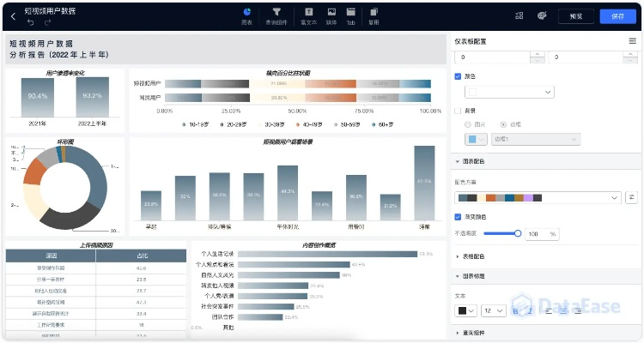This screenshot has height=343, width=644.
Task: Uncheck the 渐变颜色 gradient checkbox
Action: point(458,216)
